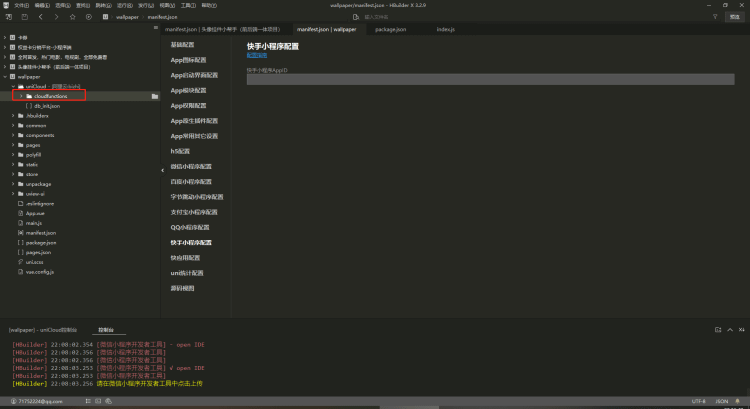Image resolution: width=750 pixels, height=409 pixels.
Task: Click the save icon in toolbar
Action: [x=24, y=17]
